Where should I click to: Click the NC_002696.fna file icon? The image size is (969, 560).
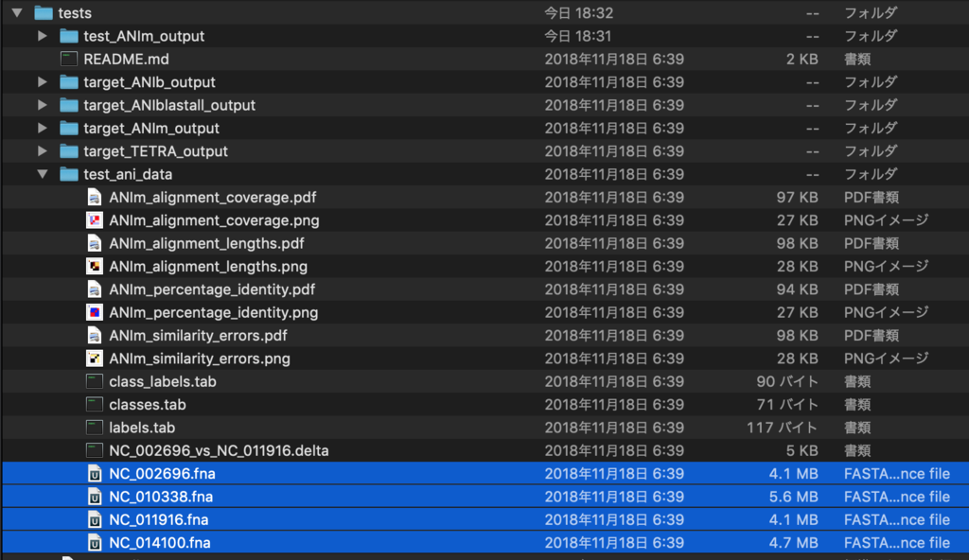[x=94, y=474]
